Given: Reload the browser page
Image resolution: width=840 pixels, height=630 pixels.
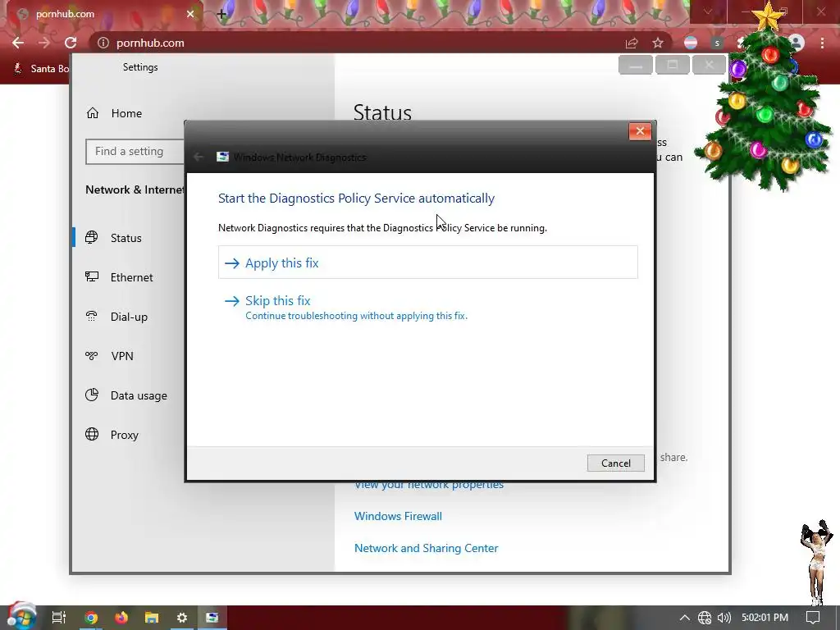Looking at the screenshot, I should tap(71, 43).
